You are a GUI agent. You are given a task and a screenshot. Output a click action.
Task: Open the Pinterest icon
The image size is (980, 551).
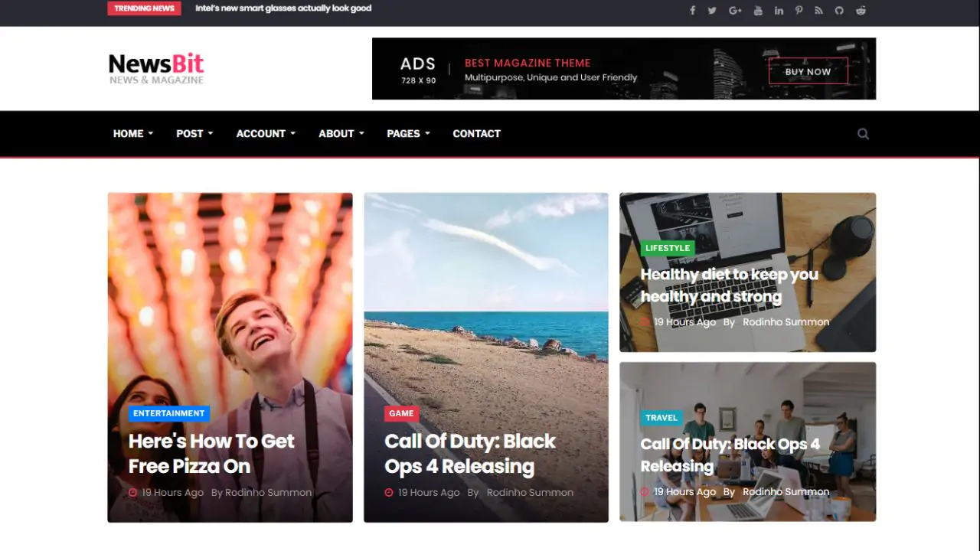pos(799,10)
